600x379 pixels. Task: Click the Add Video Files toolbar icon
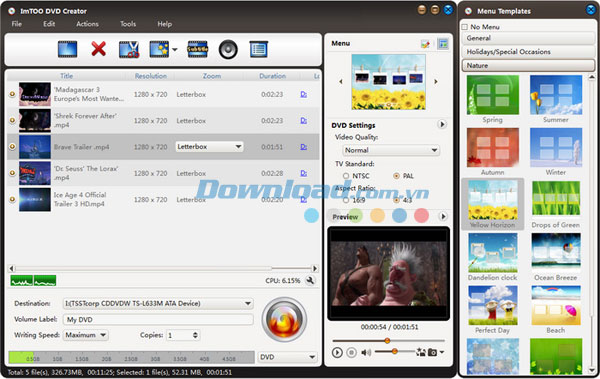pyautogui.click(x=68, y=49)
